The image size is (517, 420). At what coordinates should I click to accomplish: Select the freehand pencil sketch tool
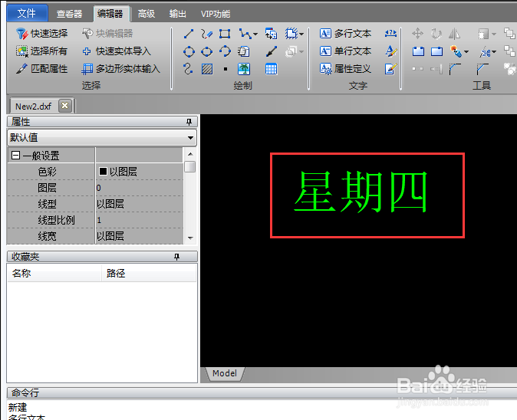pyautogui.click(x=207, y=34)
